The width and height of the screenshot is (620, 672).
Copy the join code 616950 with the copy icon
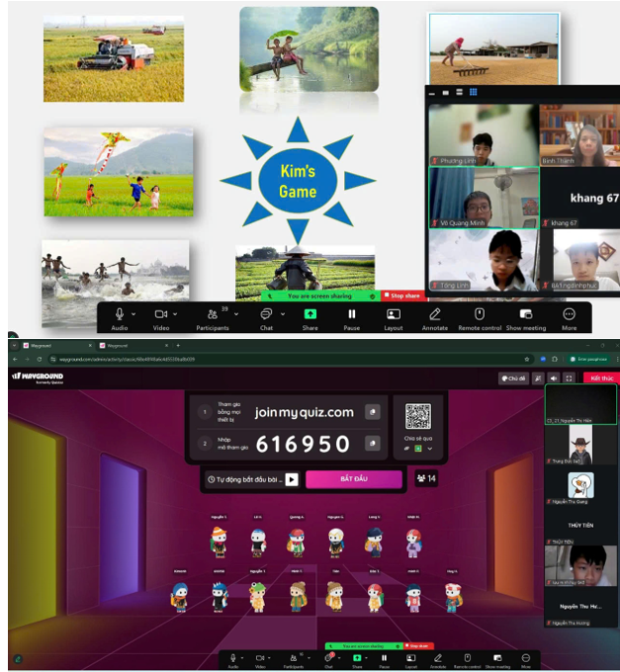coord(373,444)
